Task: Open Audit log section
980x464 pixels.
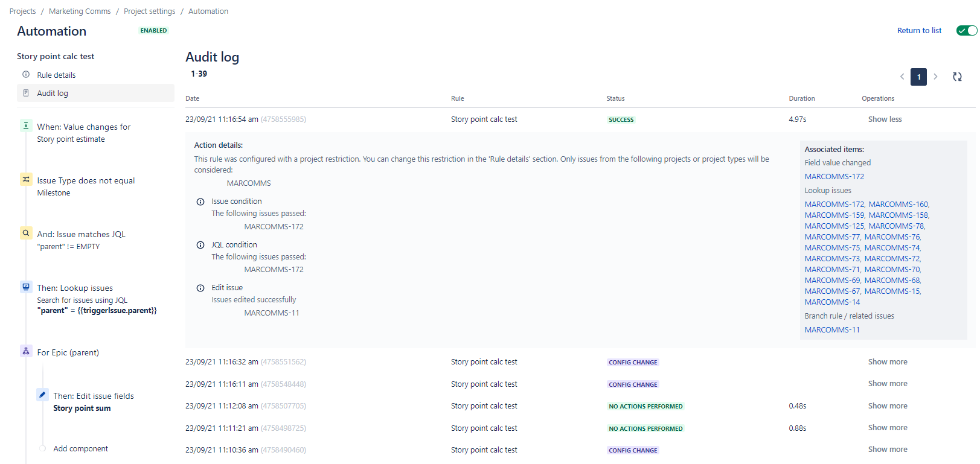Action: (x=95, y=93)
